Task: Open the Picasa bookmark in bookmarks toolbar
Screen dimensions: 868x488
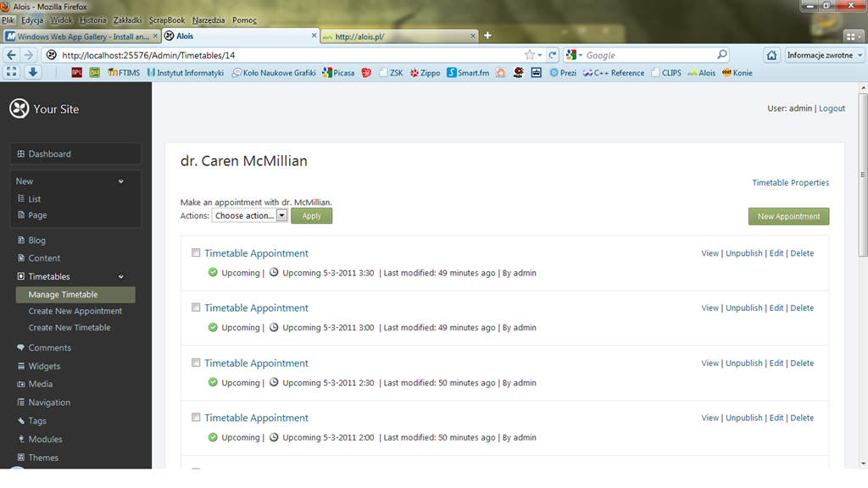Action: coord(338,73)
